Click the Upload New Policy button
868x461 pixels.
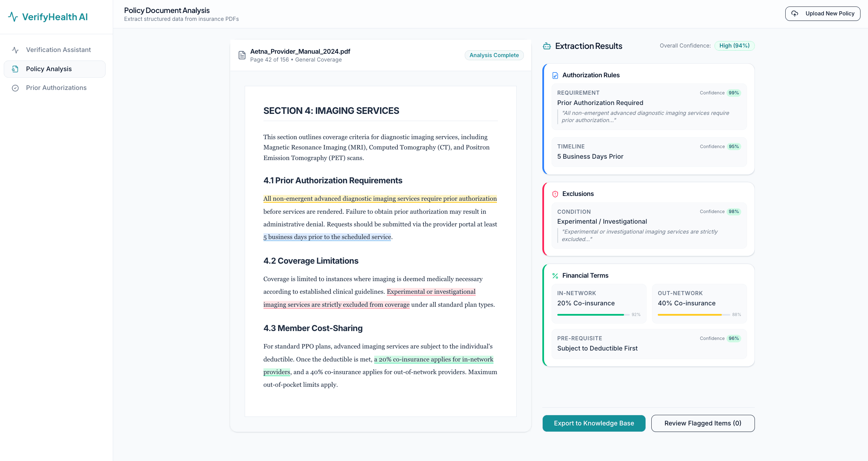(823, 14)
